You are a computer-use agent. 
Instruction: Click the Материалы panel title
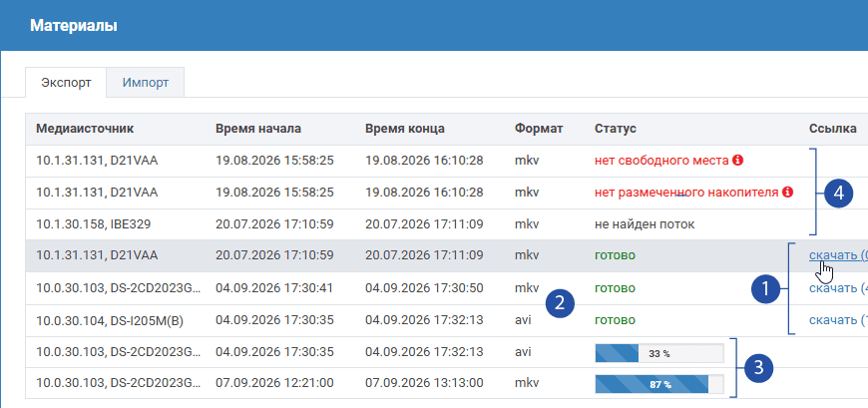coord(73,26)
